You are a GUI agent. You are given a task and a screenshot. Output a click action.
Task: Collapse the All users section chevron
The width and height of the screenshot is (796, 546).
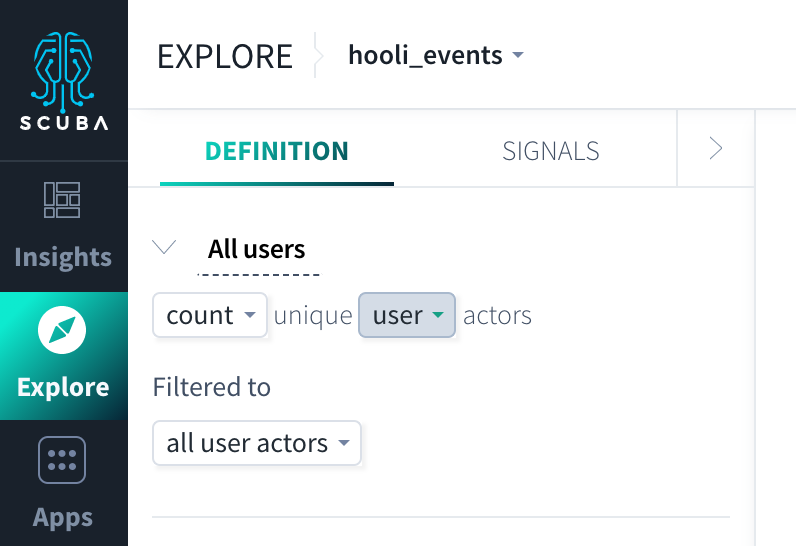coord(164,247)
